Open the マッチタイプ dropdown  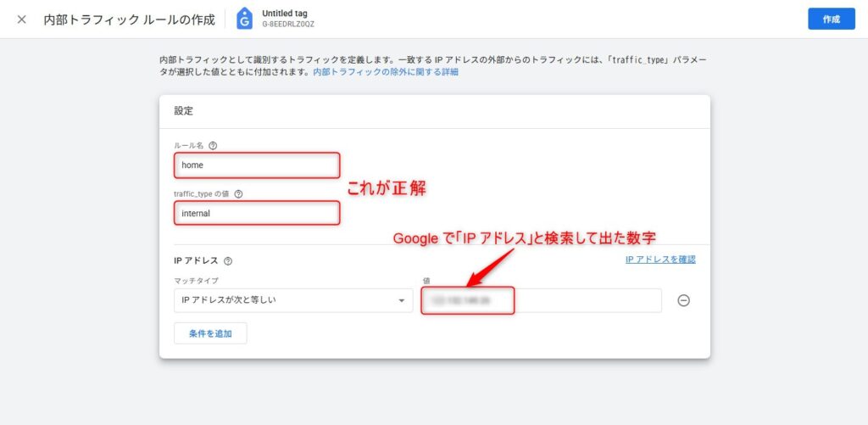pyautogui.click(x=293, y=300)
